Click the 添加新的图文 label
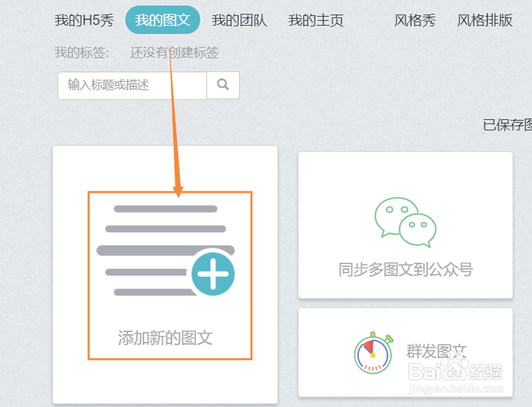The image size is (532, 407). pyautogui.click(x=166, y=338)
